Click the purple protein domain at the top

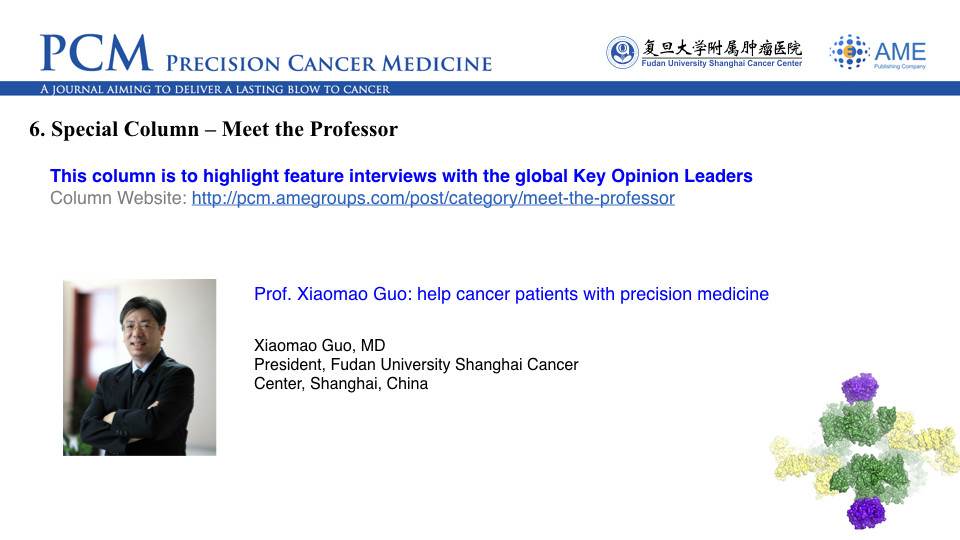tap(860, 388)
